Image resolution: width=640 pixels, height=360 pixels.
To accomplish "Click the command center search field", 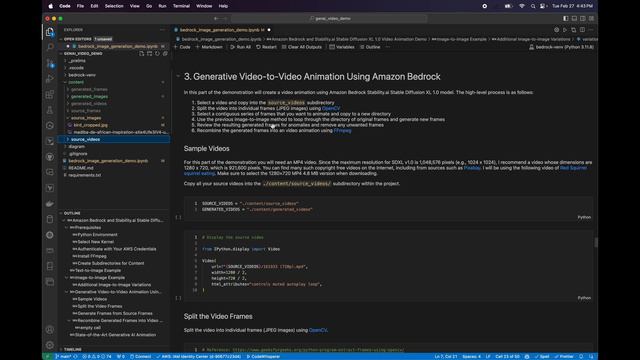I will (329, 18).
